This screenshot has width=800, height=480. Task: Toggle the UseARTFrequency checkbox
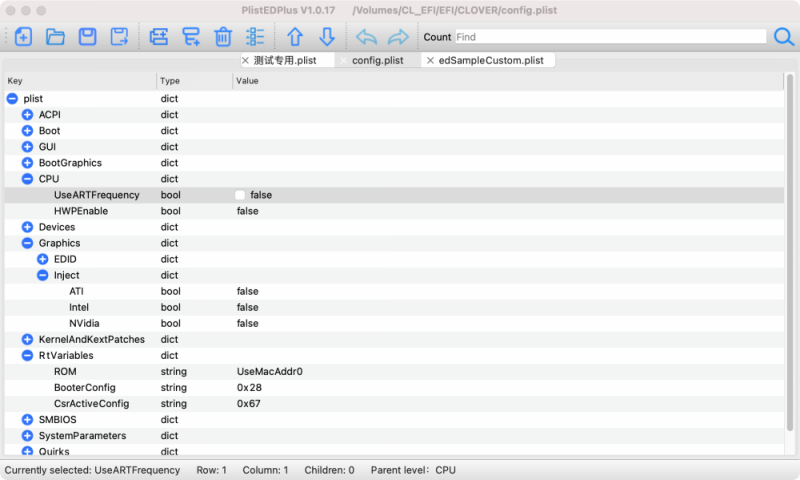point(240,195)
